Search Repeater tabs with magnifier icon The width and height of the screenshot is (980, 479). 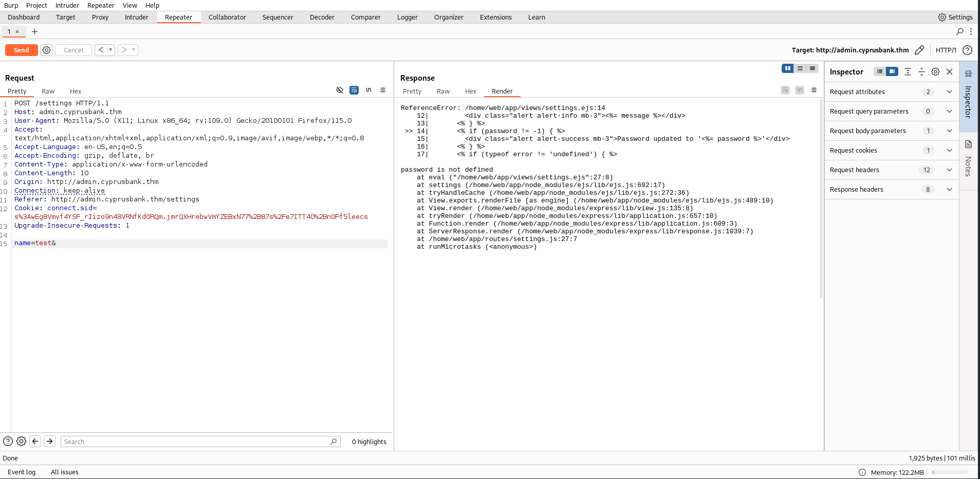(x=959, y=31)
